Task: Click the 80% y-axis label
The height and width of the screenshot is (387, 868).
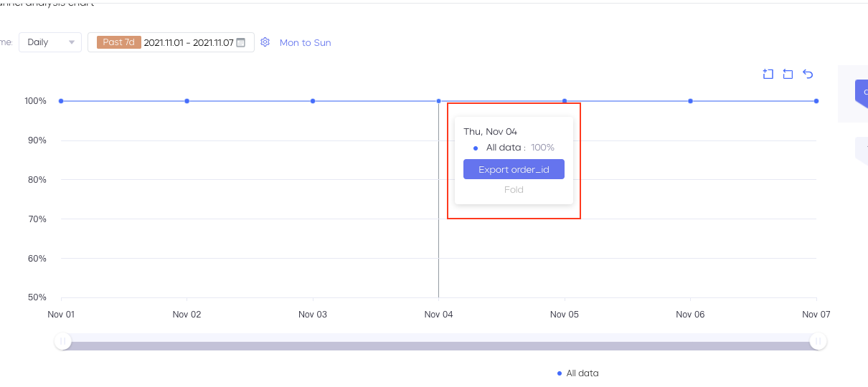Action: 37,180
